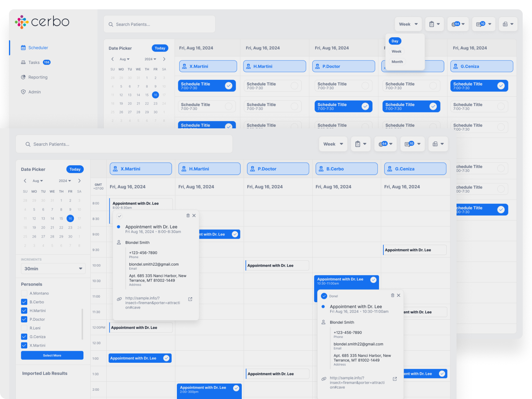Select B.Cerbo provider in front window
The width and height of the screenshot is (532, 399).
tap(346, 169)
